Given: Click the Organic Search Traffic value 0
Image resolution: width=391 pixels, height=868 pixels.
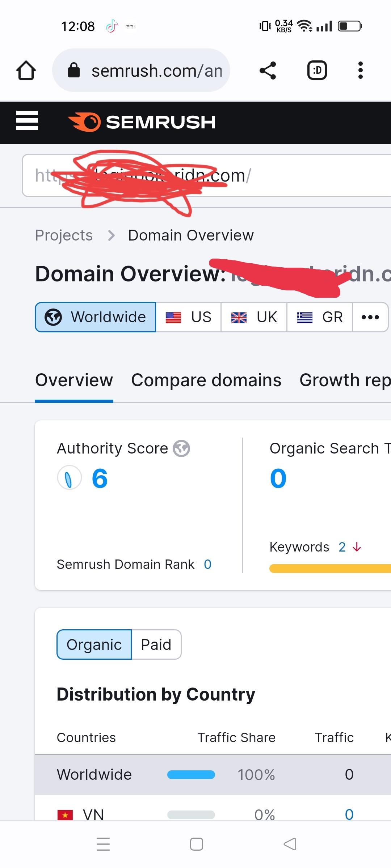Looking at the screenshot, I should [278, 478].
